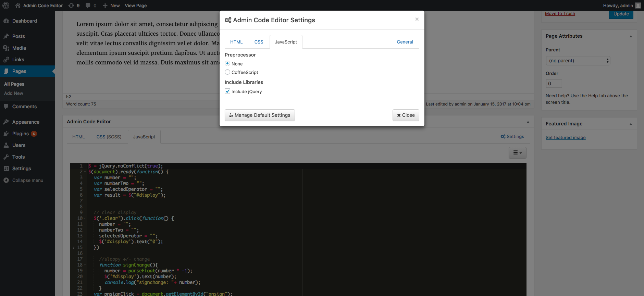
Task: Open the Parent page dropdown
Action: pos(578,61)
